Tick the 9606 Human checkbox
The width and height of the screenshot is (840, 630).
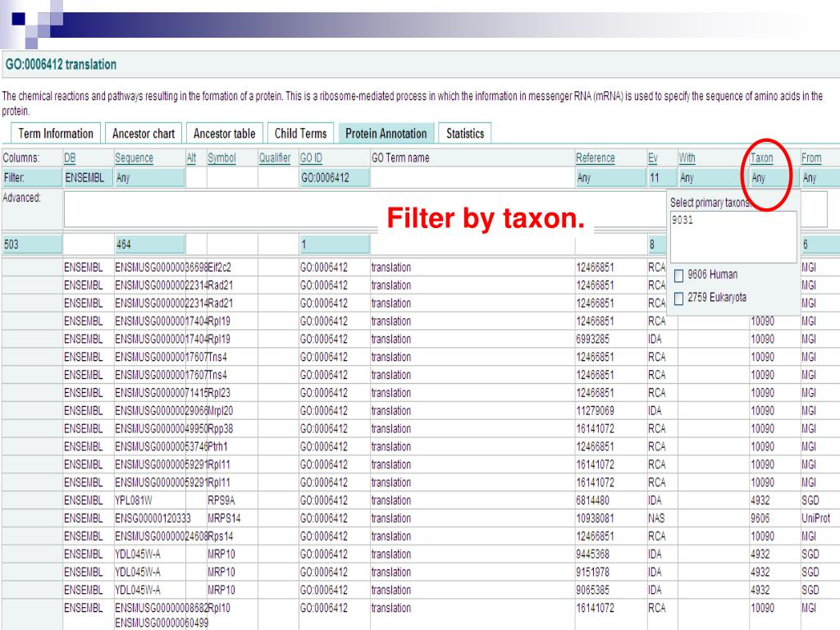[x=678, y=276]
